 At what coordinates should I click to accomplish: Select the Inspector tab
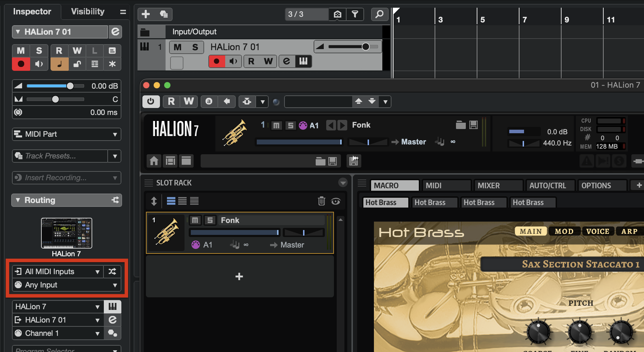coord(32,12)
